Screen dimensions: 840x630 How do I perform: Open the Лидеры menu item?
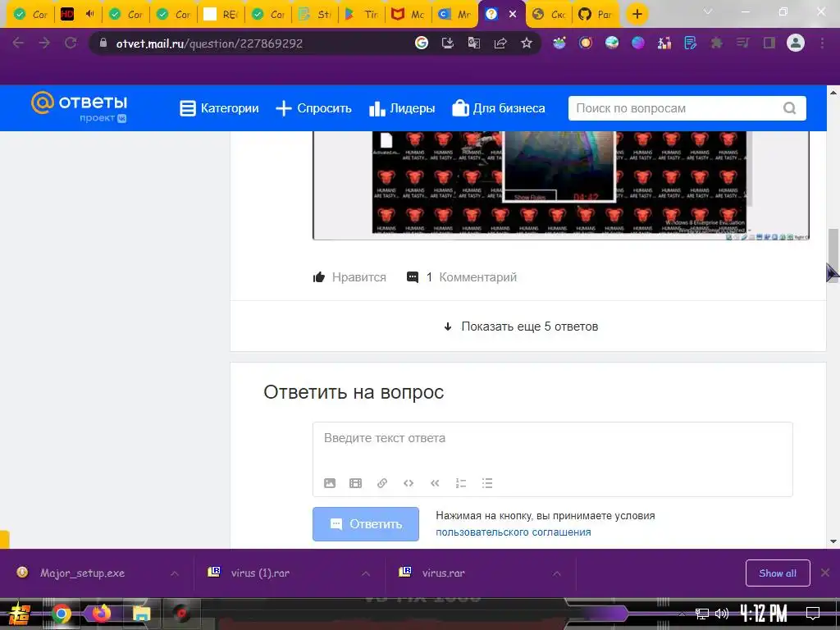pyautogui.click(x=402, y=108)
